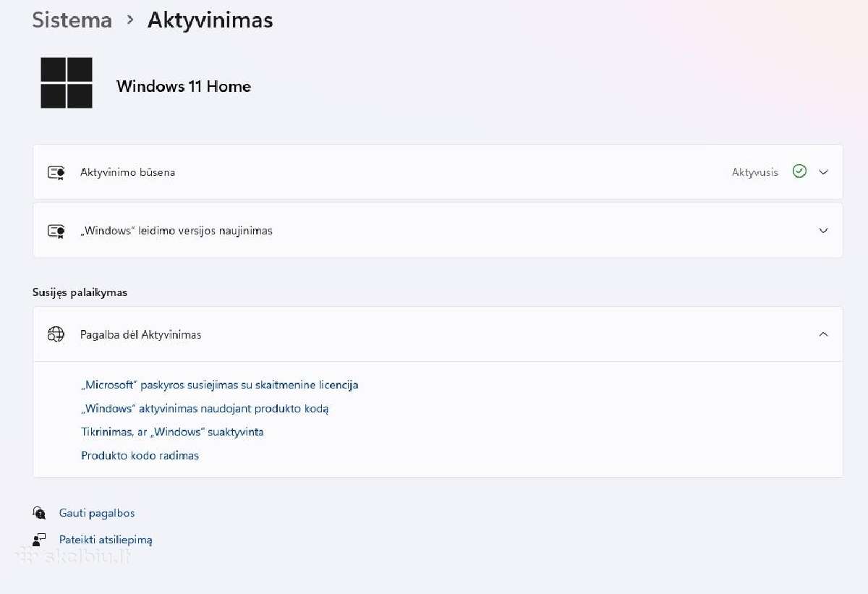
Task: Click the Windows 11 Home edition text
Action: [184, 86]
